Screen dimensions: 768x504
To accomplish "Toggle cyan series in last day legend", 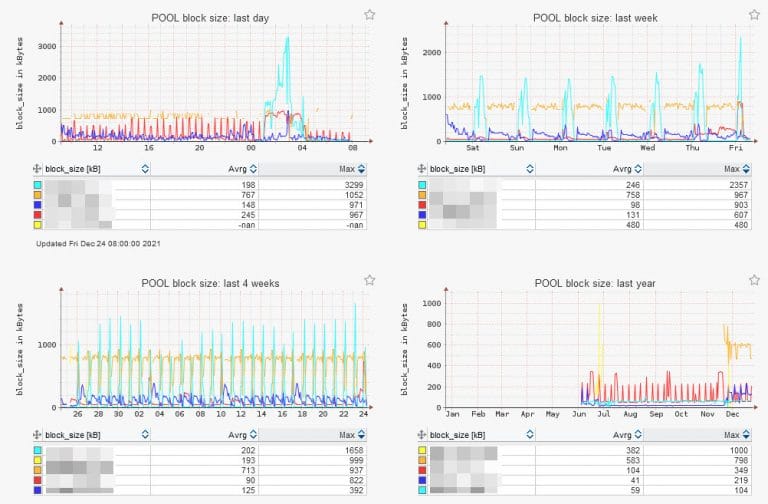I will 38,185.
